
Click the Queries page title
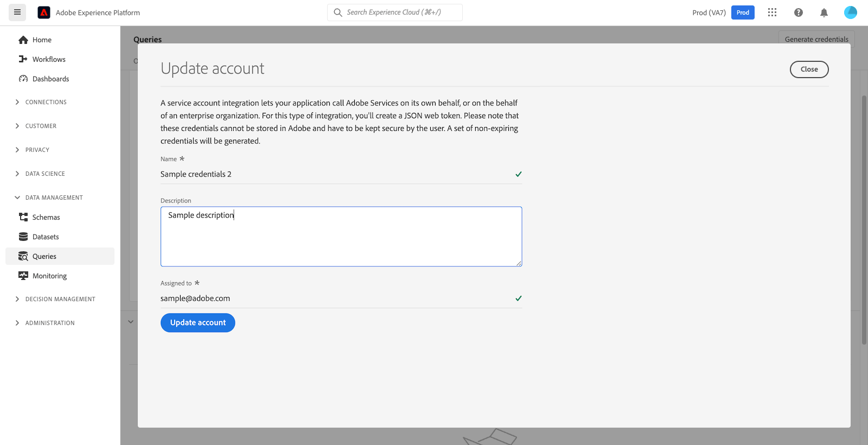click(148, 39)
